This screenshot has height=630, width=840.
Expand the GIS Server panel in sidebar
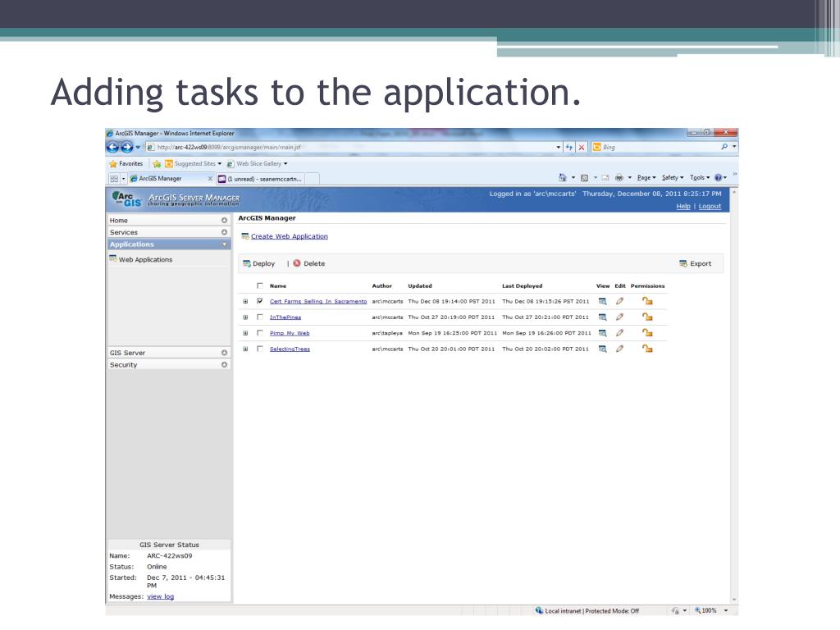pos(225,353)
